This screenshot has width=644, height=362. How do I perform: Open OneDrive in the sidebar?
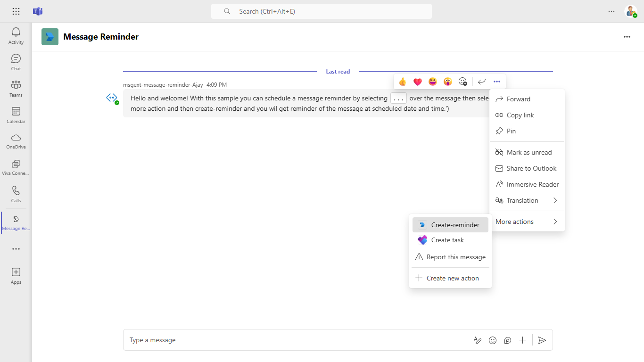point(16,141)
